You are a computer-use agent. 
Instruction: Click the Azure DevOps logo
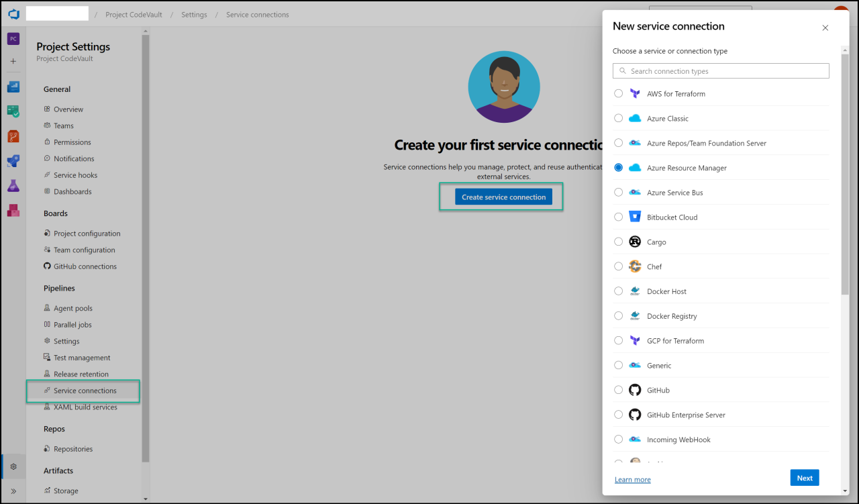pos(13,13)
